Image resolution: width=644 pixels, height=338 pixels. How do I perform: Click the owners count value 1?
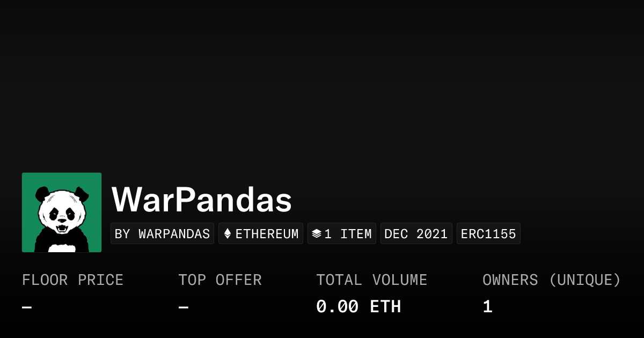point(487,307)
